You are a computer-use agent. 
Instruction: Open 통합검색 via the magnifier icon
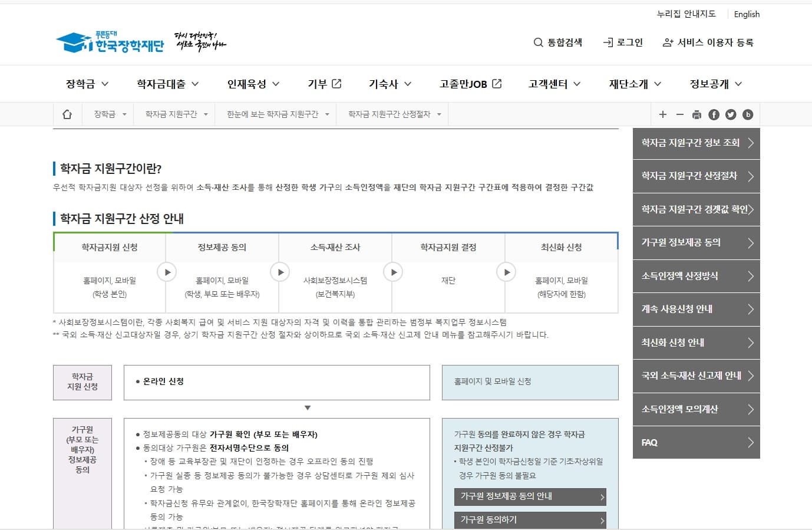click(x=538, y=42)
